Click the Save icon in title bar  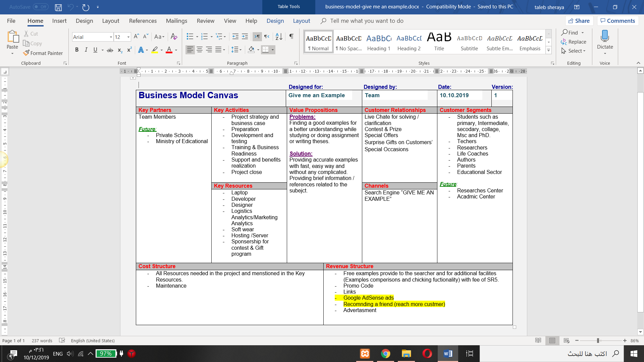(x=58, y=7)
